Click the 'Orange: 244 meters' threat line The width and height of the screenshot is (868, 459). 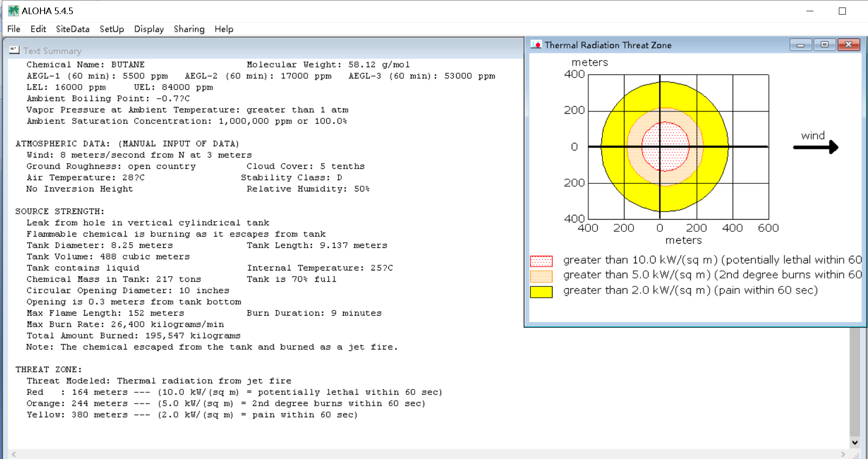click(226, 404)
